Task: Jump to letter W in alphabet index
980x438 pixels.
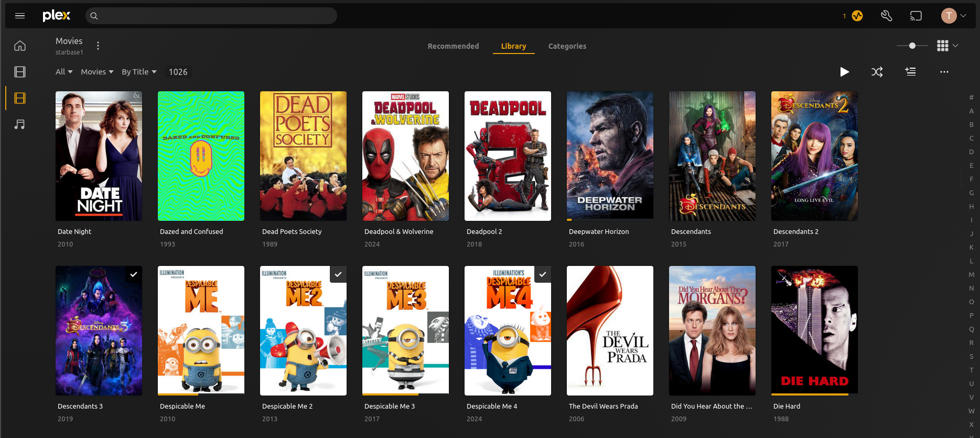Action: click(x=971, y=411)
